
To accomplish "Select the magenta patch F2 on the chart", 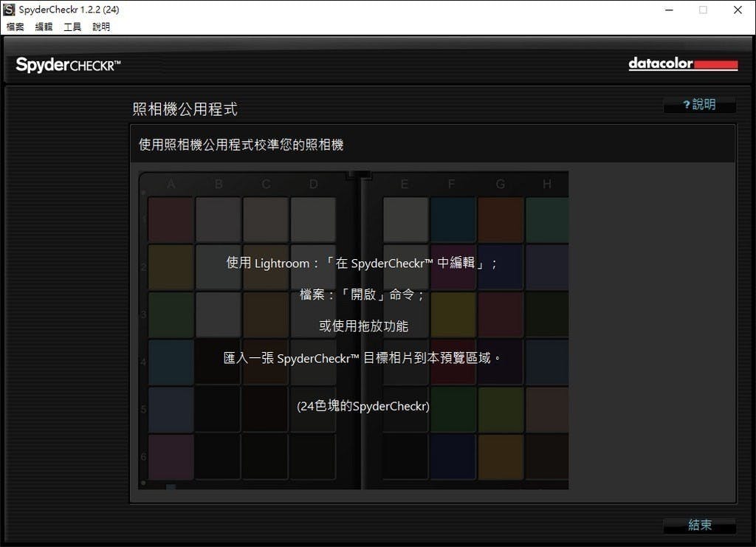I will 453,266.
